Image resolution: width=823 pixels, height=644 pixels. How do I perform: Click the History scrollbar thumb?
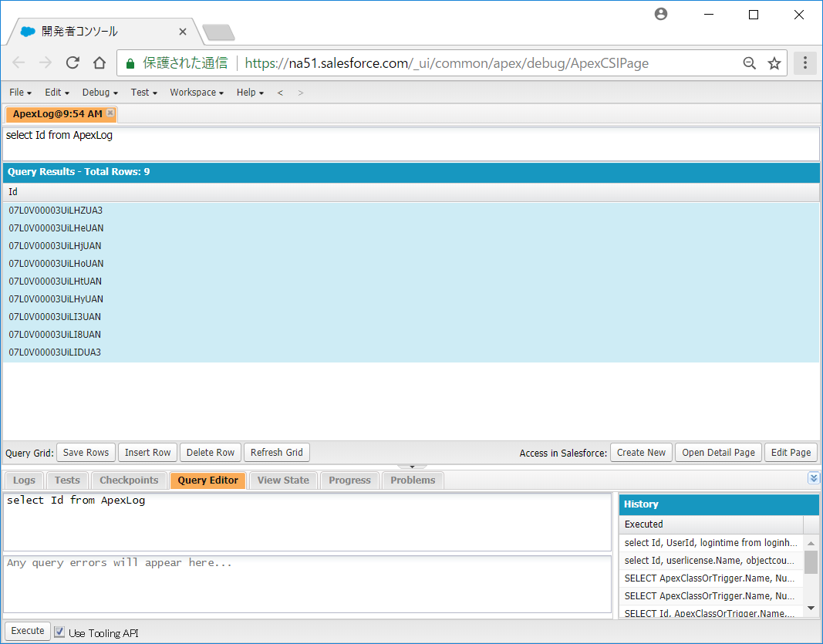coord(811,562)
